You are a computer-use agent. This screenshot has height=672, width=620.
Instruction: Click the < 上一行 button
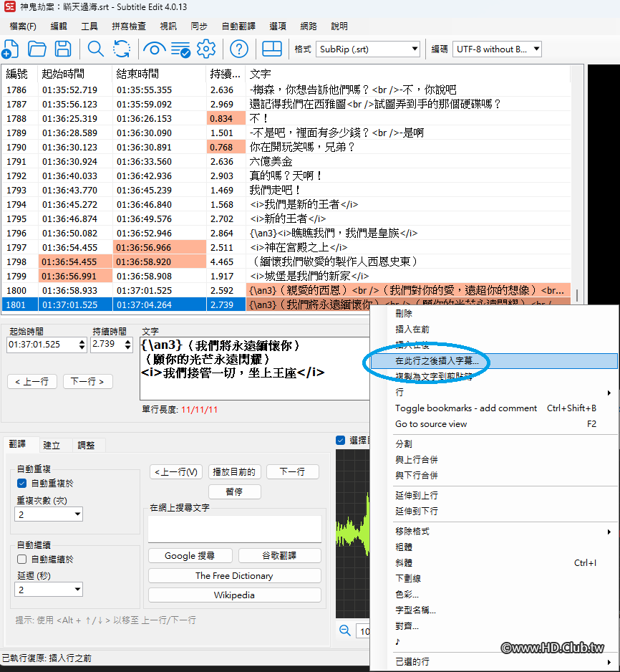pyautogui.click(x=32, y=381)
